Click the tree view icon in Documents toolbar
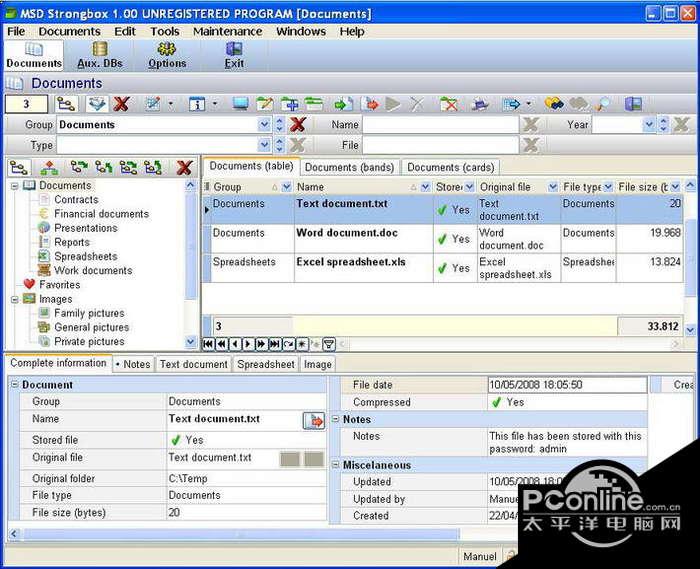The height and width of the screenshot is (569, 700). coord(67,104)
